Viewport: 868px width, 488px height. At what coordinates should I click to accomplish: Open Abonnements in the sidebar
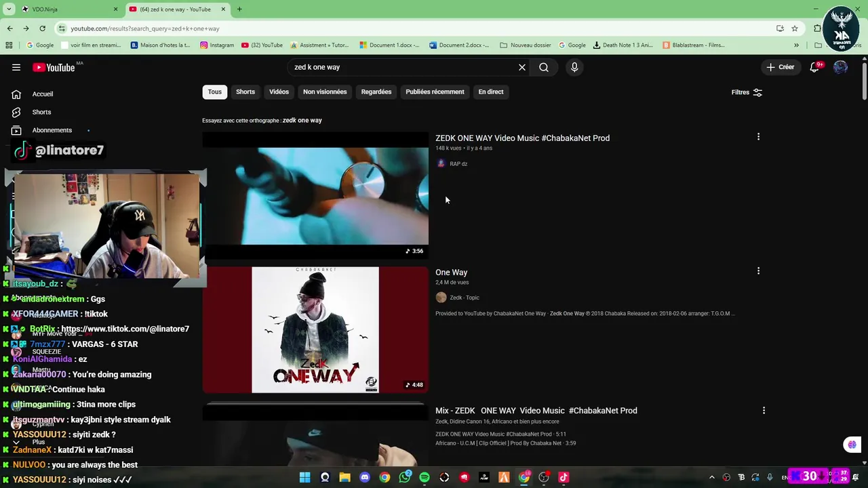pyautogui.click(x=51, y=130)
